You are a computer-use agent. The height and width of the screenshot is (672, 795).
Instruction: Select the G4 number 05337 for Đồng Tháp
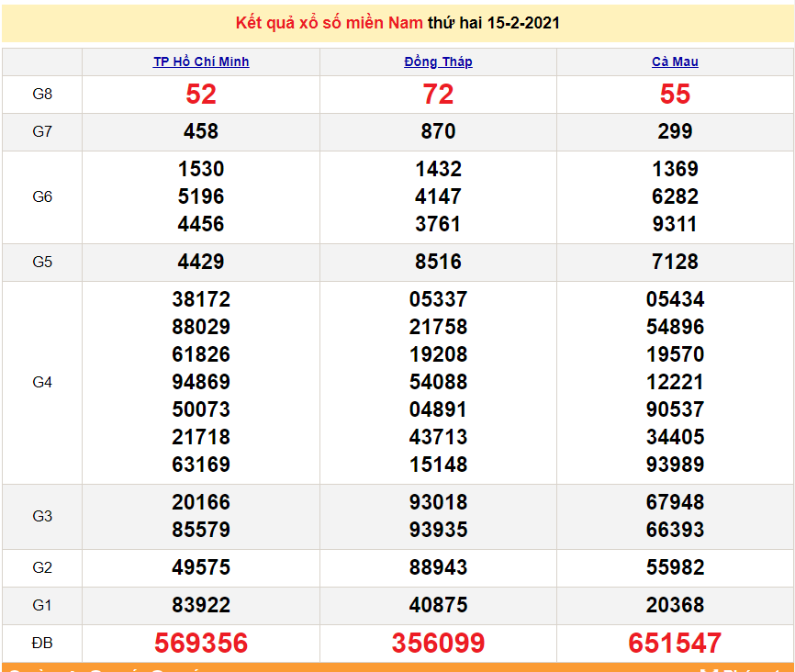[x=439, y=299]
